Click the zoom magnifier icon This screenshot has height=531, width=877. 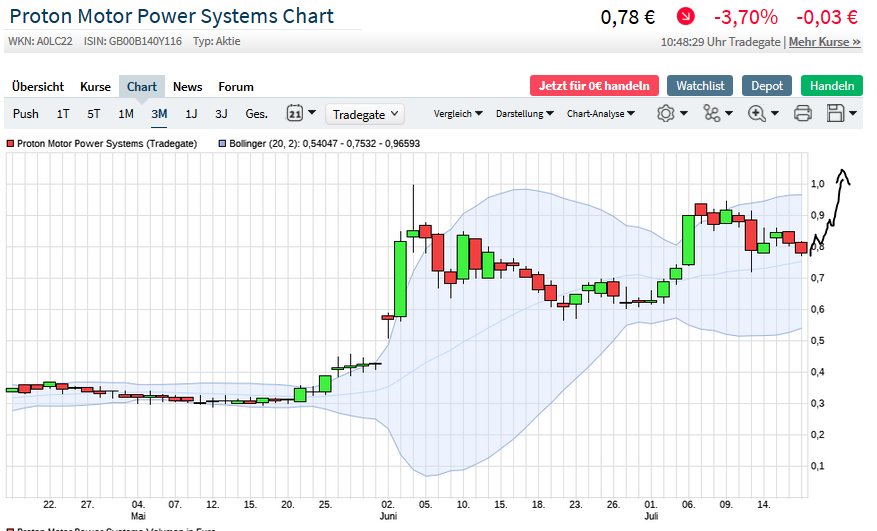(757, 114)
